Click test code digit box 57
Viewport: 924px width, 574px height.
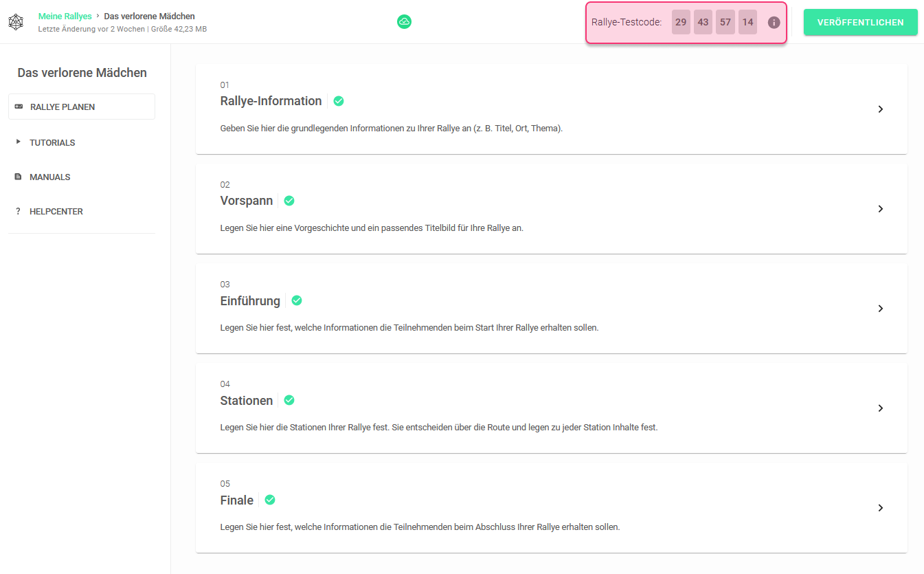pos(725,22)
